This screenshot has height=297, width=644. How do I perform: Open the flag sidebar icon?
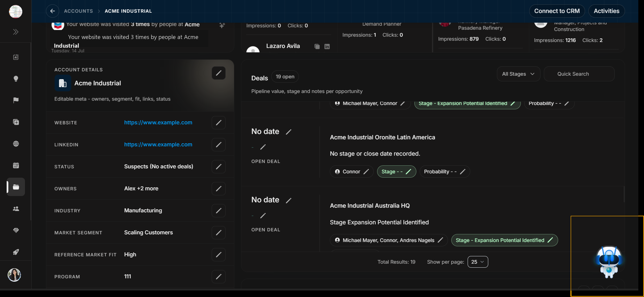coord(16,100)
